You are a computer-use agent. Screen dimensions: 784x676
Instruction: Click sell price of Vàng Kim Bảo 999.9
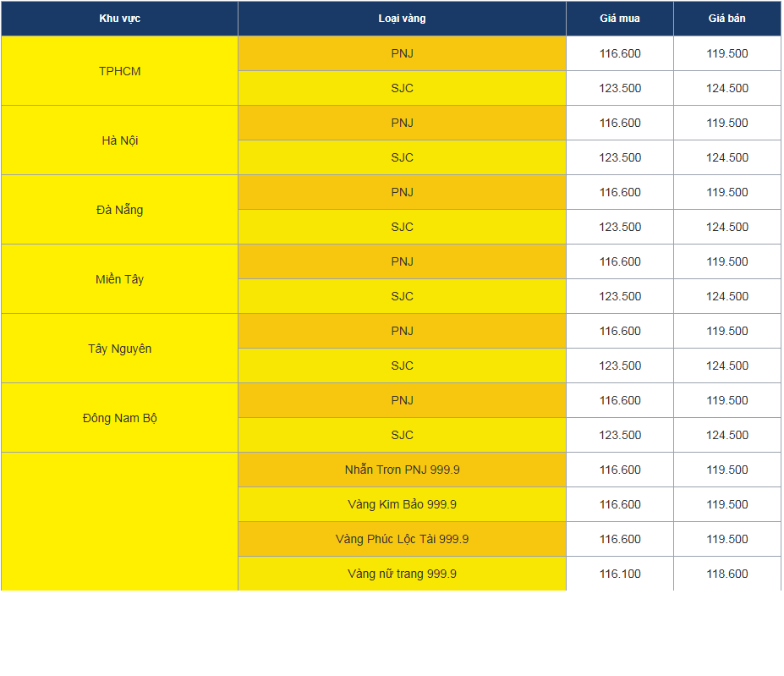pos(727,504)
